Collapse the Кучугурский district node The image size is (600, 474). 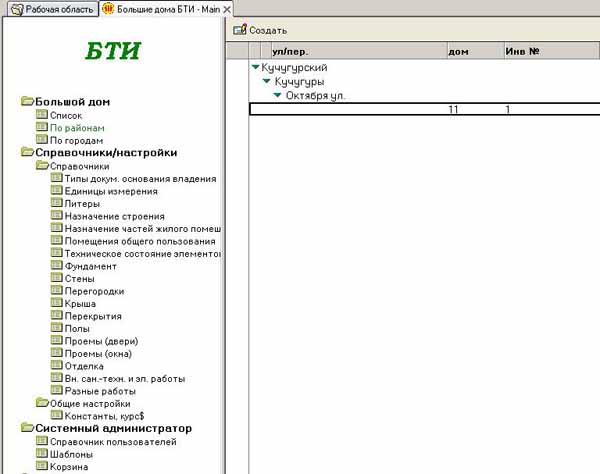[256, 67]
